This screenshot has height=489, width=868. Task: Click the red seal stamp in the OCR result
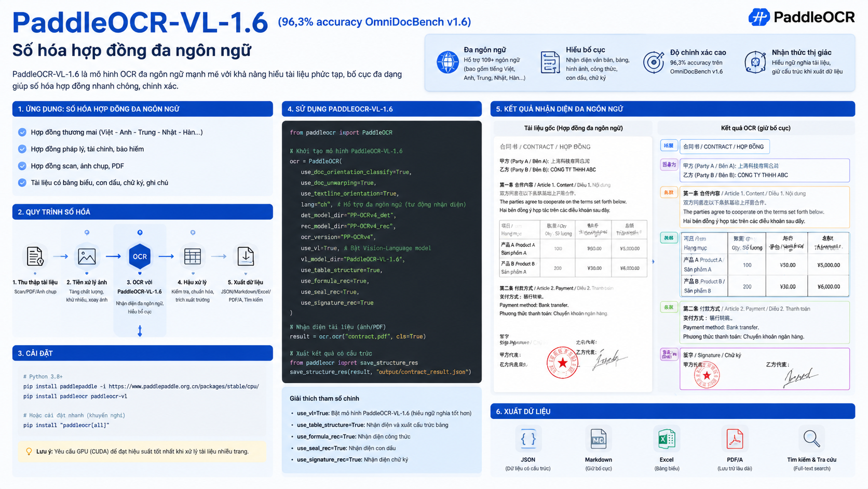pyautogui.click(x=707, y=375)
